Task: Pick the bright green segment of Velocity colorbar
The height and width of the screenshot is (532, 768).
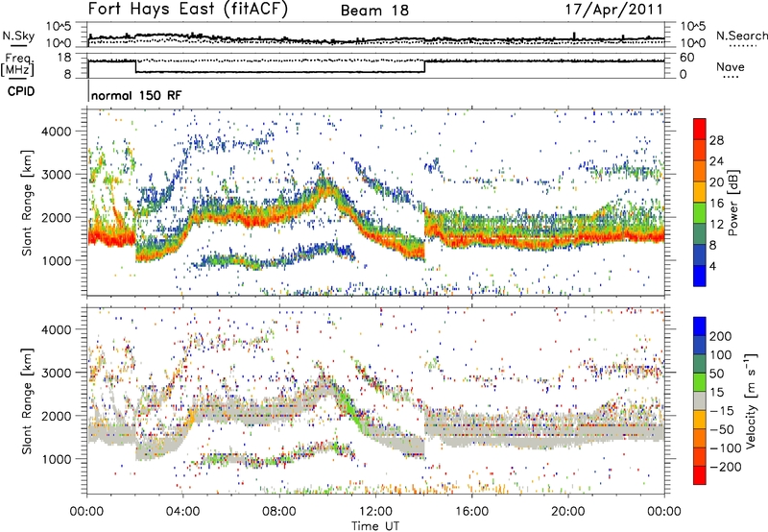Action: tap(700, 382)
